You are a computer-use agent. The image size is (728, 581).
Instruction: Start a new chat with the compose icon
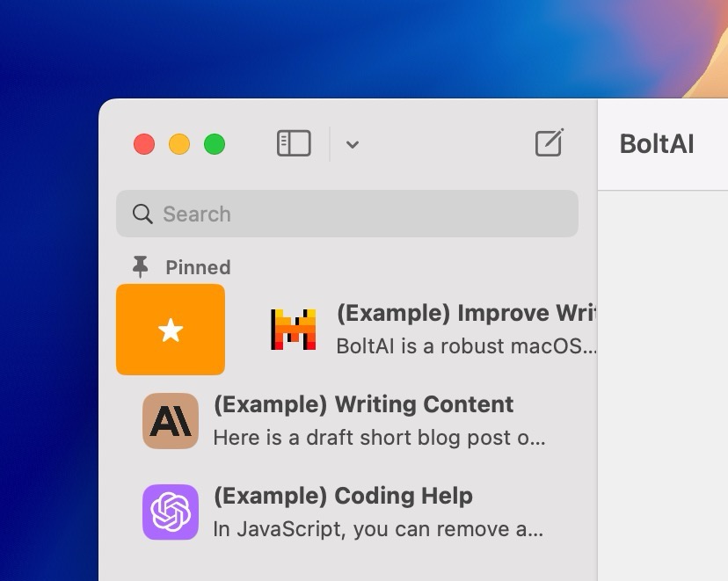click(x=549, y=143)
